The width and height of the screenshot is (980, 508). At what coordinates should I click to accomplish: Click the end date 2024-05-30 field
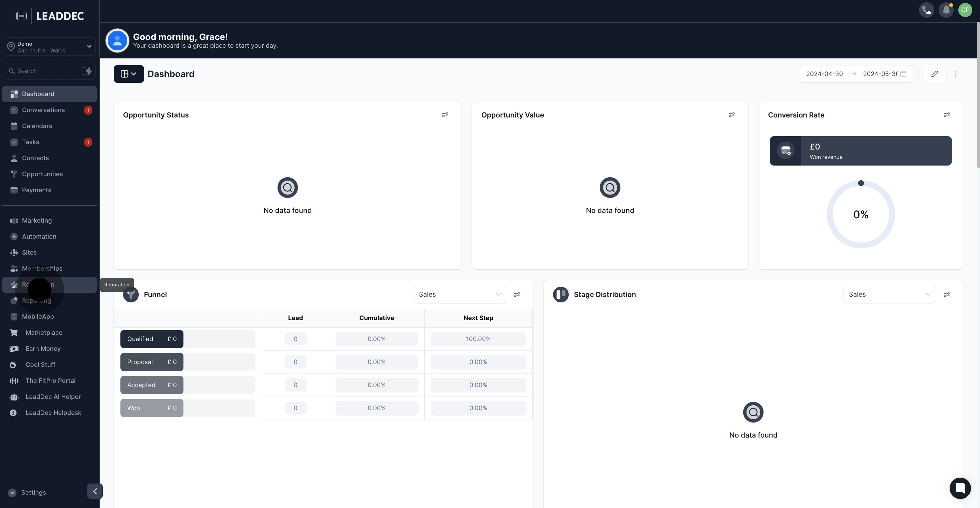point(880,74)
